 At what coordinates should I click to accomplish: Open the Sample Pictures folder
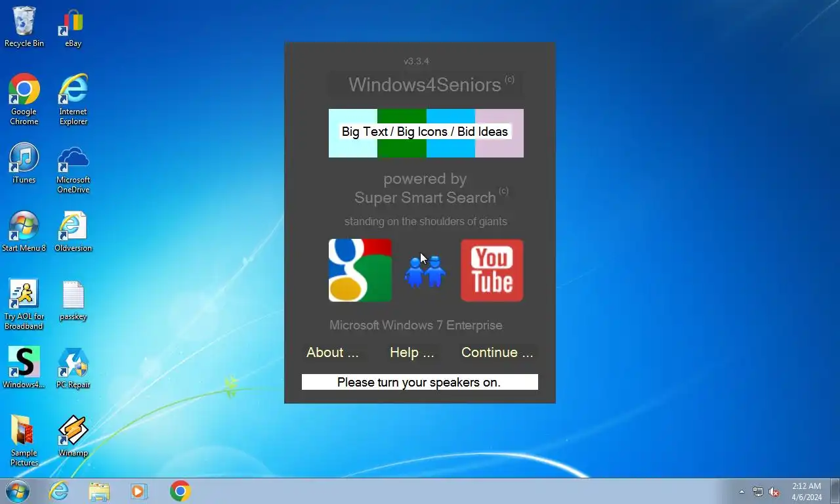tap(24, 440)
